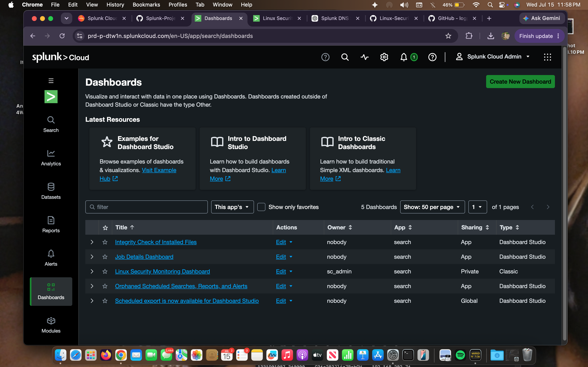Favorite the Job Details Dashboard star
The width and height of the screenshot is (588, 367).
(x=105, y=257)
